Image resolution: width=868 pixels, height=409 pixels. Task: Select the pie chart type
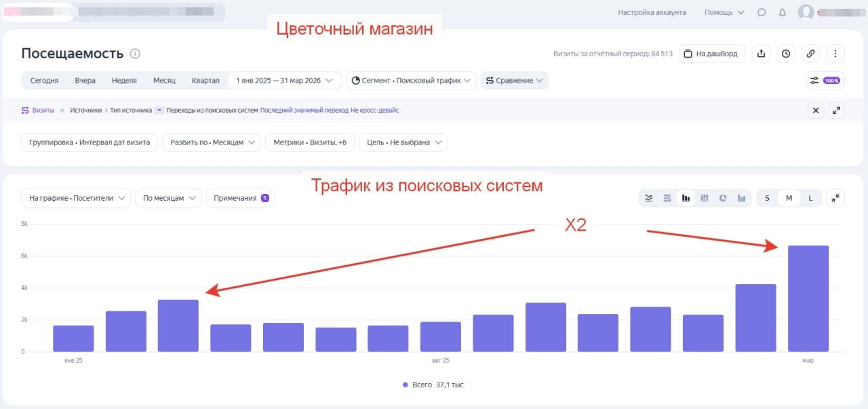click(x=723, y=198)
